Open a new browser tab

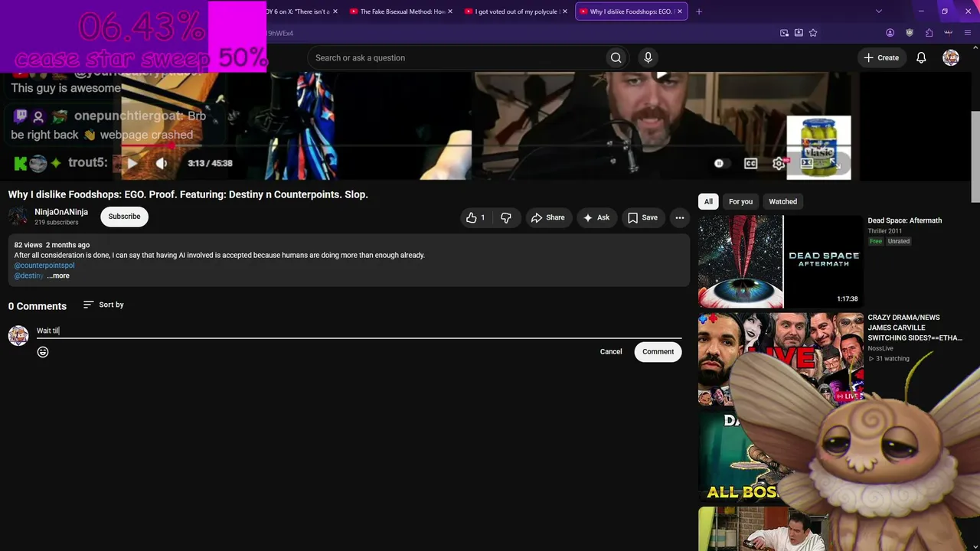[x=699, y=11]
